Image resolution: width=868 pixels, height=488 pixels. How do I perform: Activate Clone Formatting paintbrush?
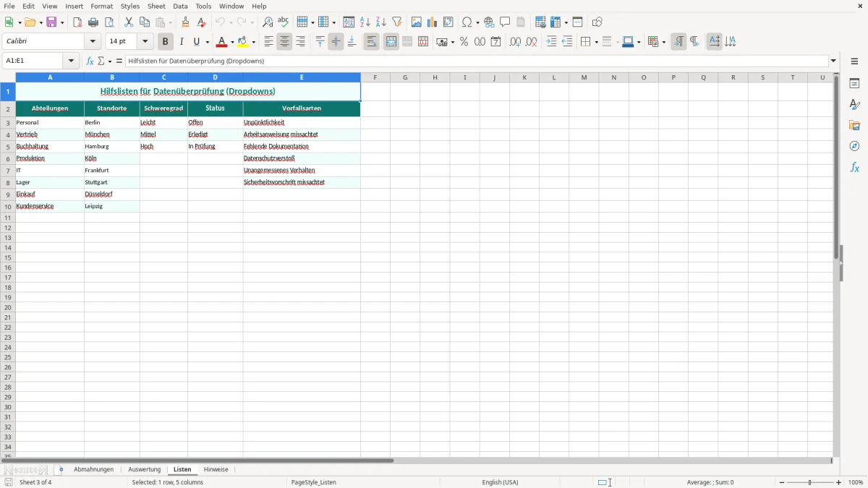(186, 22)
